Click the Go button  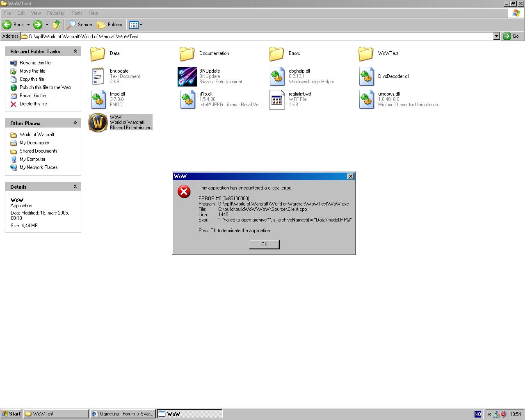pos(511,36)
